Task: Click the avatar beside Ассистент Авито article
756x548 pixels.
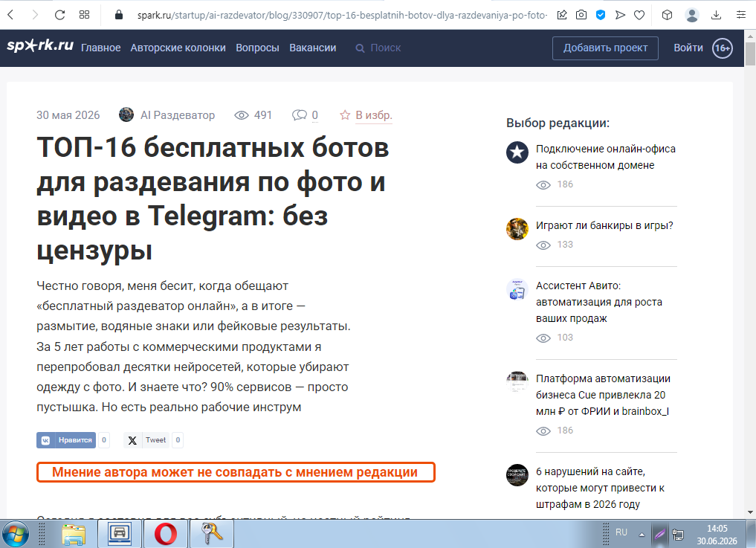Action: click(517, 289)
